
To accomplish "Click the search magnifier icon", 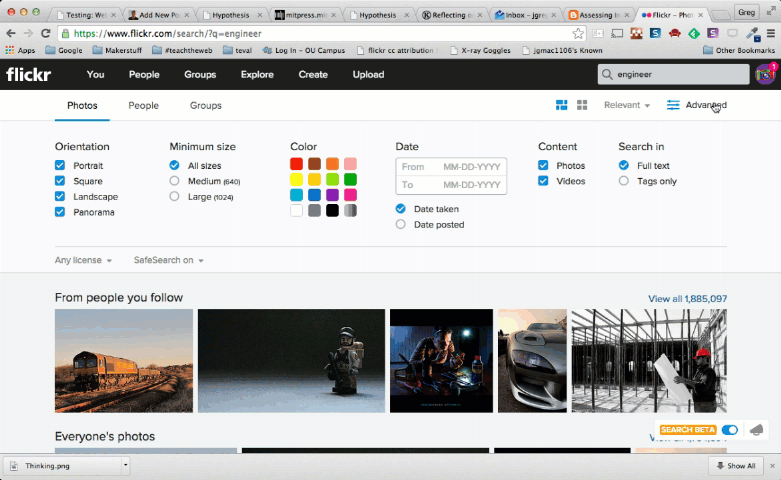I will pyautogui.click(x=607, y=74).
